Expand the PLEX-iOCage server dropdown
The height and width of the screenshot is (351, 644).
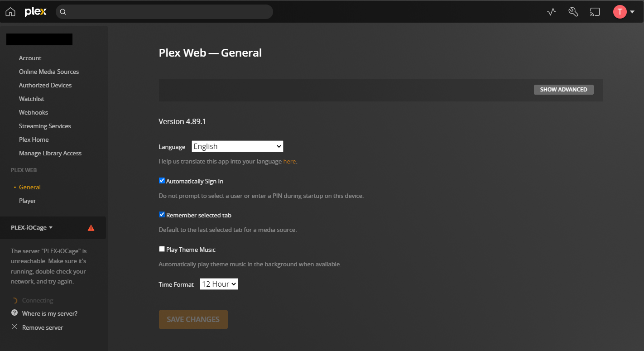[x=32, y=227]
